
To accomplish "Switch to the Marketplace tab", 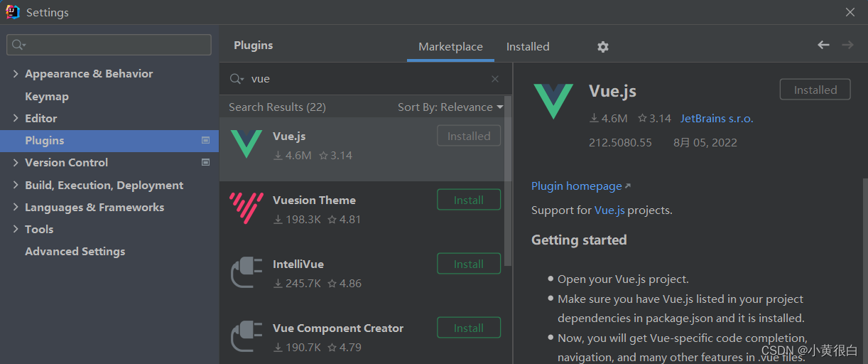I will click(450, 46).
